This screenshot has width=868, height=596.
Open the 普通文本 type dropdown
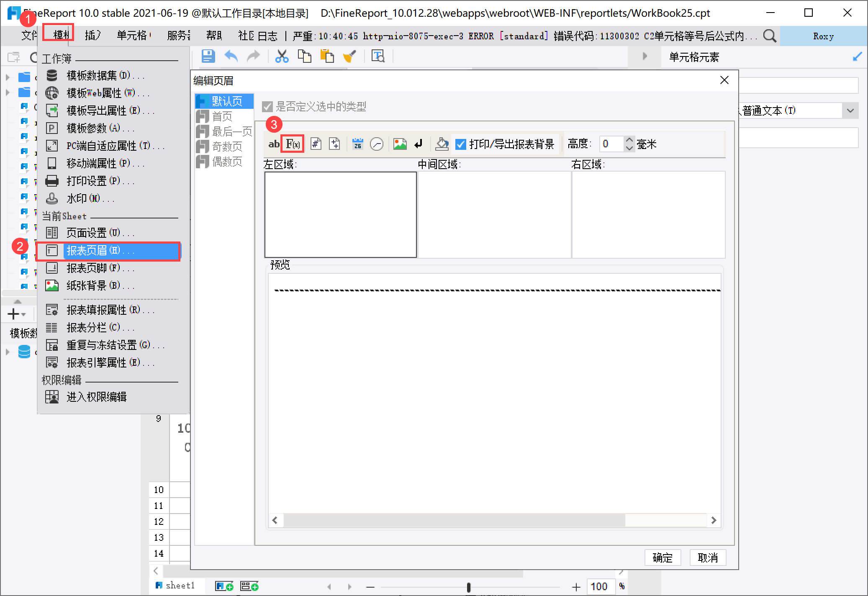[850, 111]
